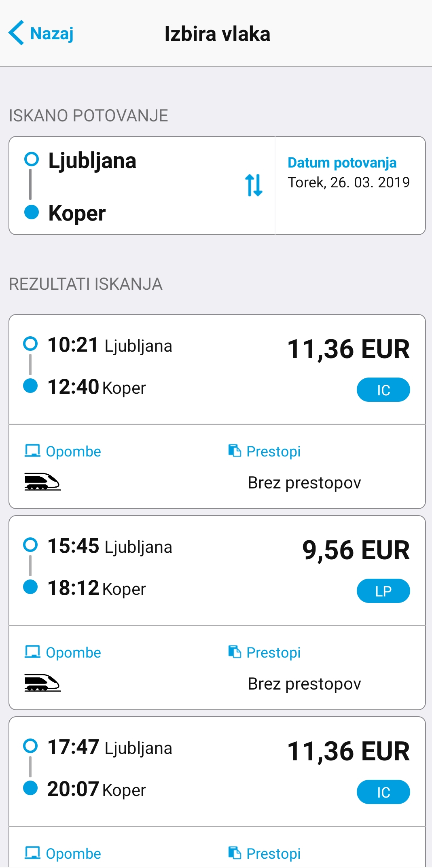Tap the train icon in the 10:21 result
The image size is (432, 868).
tap(42, 482)
